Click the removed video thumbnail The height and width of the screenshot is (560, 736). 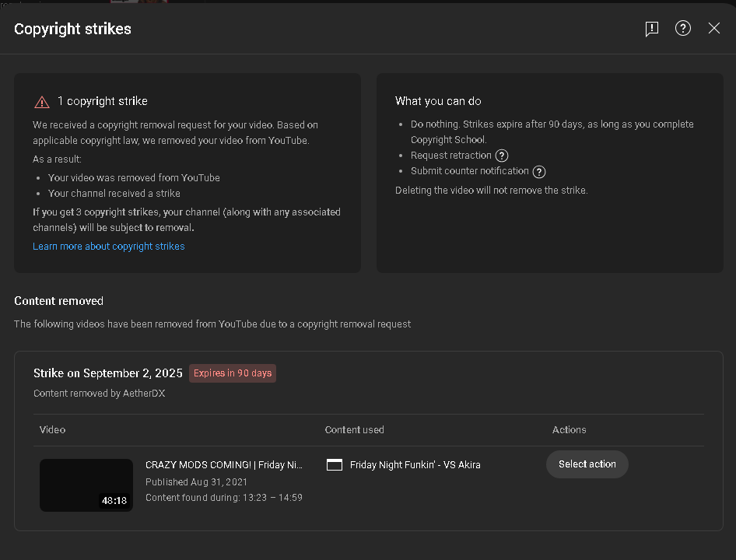86,485
